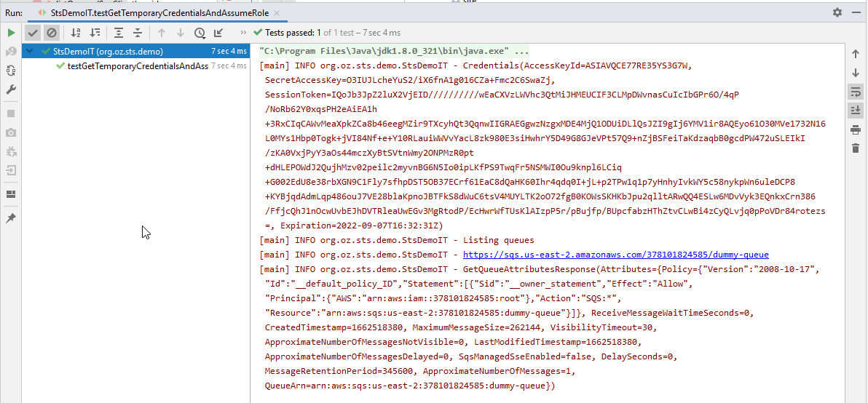Screen dimensions: 868x403
Task: Go to previous failed test arrow
Action: coord(162,33)
